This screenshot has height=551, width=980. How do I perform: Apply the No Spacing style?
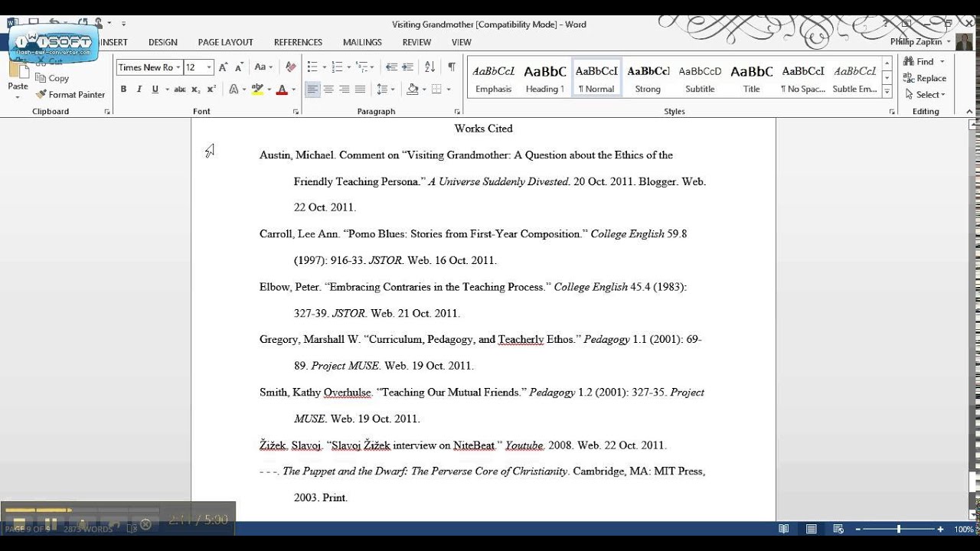[803, 79]
